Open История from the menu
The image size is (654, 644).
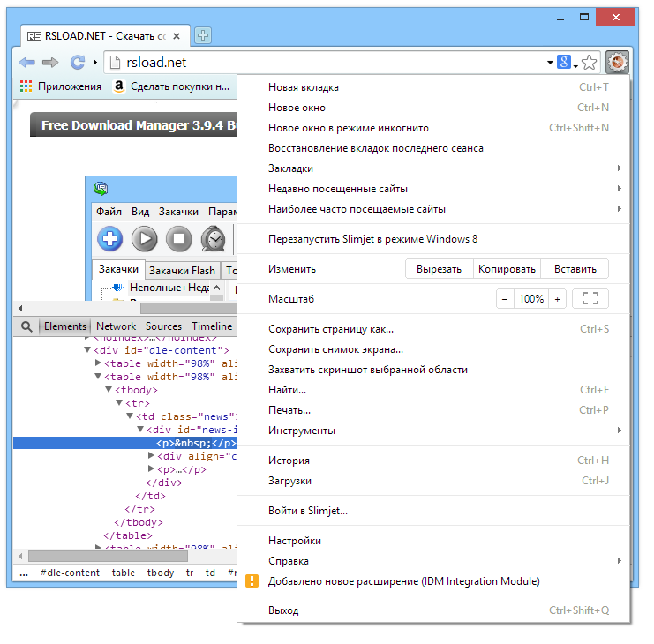click(x=433, y=461)
